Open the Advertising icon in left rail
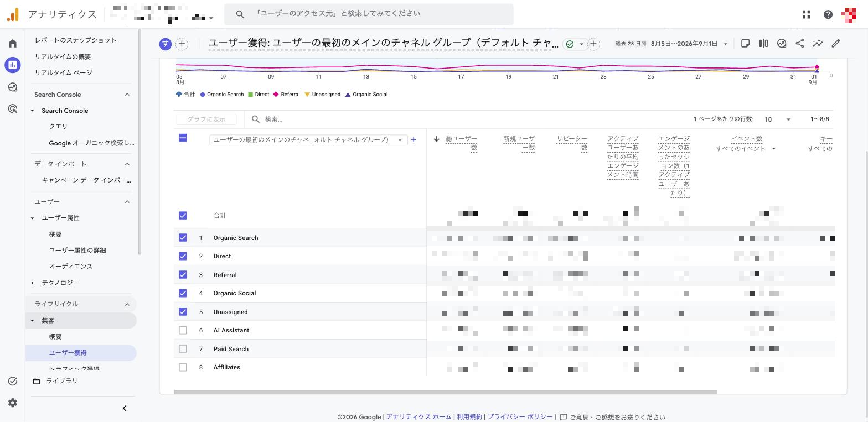Screen dimensions: 868x422 [x=13, y=109]
